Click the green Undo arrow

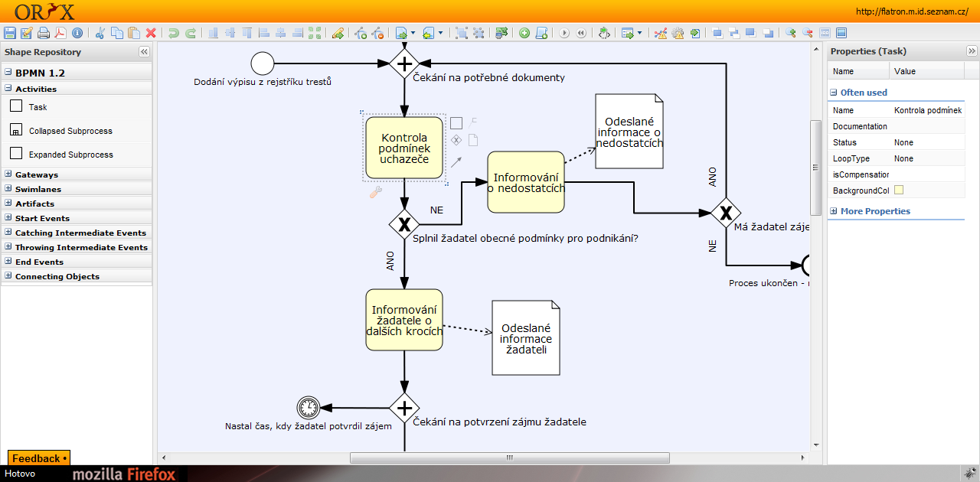pos(174,33)
